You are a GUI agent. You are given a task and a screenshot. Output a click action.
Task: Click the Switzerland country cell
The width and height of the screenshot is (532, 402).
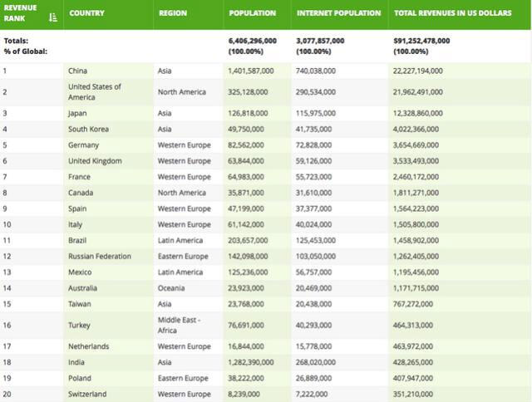(x=87, y=394)
